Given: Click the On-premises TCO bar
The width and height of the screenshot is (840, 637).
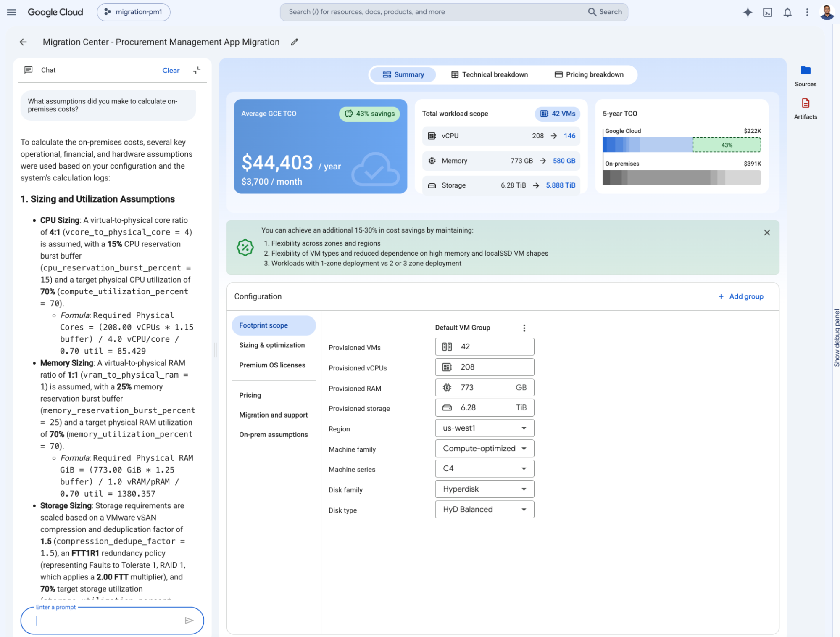Looking at the screenshot, I should pos(682,178).
